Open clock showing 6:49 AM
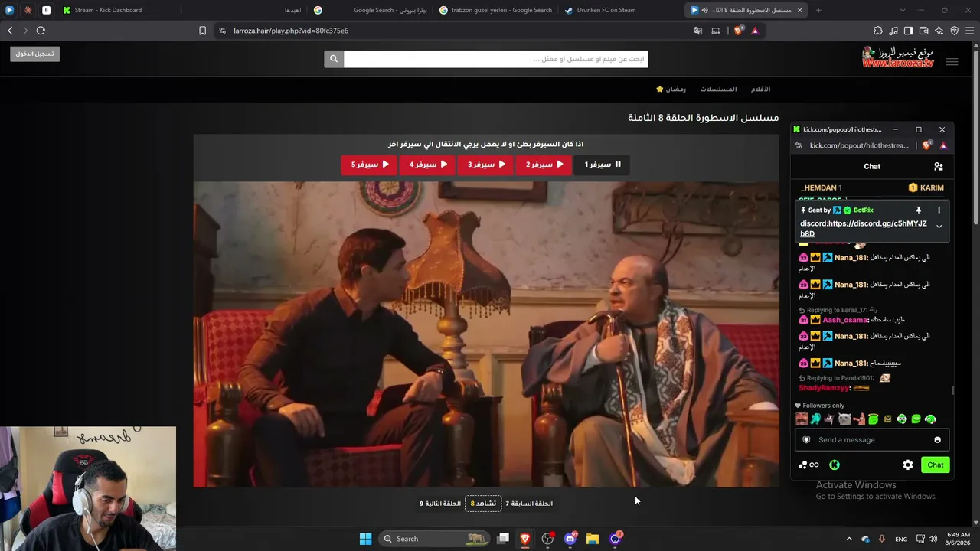 [x=958, y=539]
